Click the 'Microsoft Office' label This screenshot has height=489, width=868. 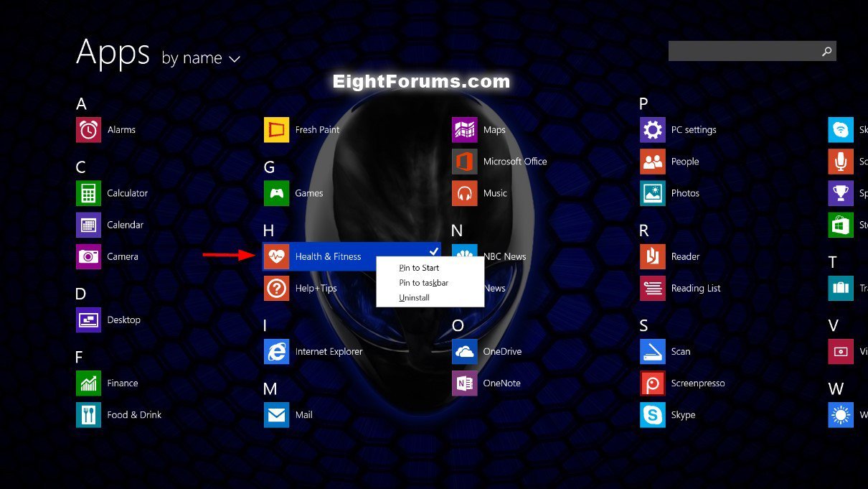(x=515, y=162)
